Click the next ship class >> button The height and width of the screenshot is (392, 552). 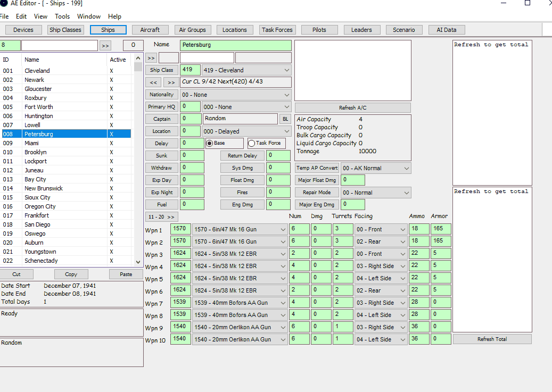[171, 82]
